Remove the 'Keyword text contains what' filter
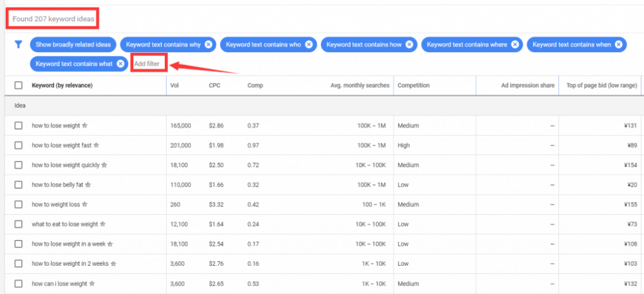The image size is (644, 294). 120,64
